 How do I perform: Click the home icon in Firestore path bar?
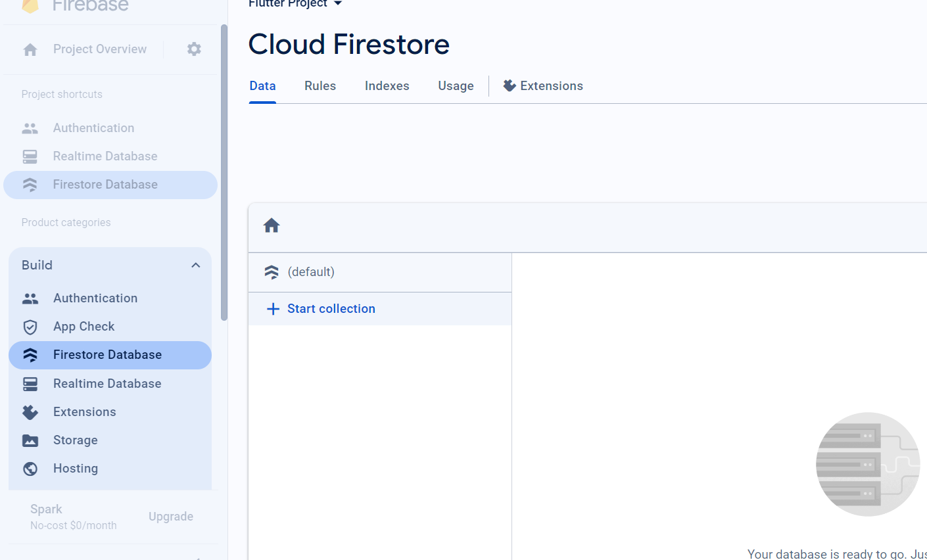(272, 226)
